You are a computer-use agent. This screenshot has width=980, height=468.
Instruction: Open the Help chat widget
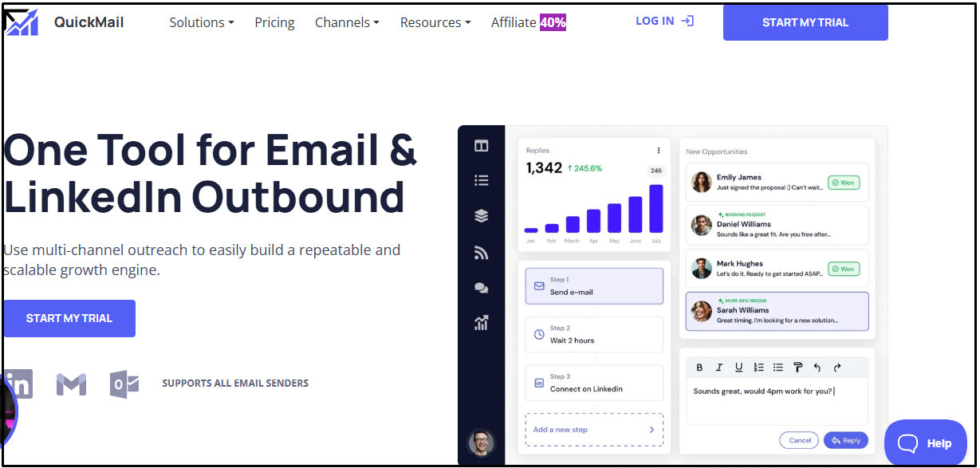coord(925,443)
